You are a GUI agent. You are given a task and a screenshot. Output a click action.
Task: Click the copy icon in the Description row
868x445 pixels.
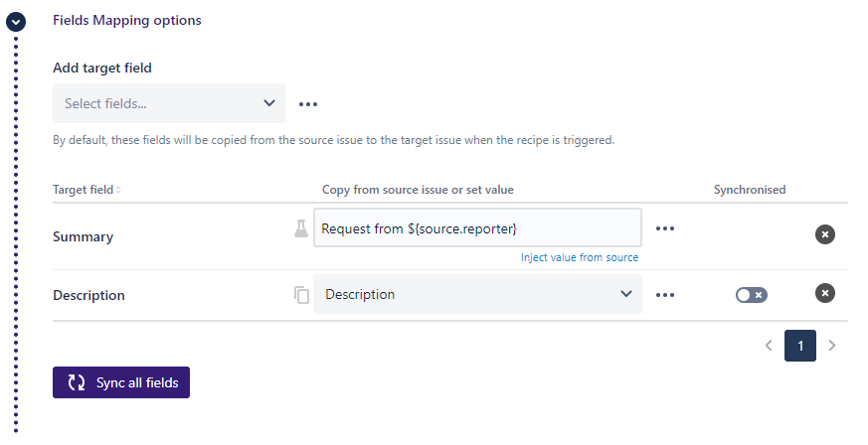[x=301, y=294]
